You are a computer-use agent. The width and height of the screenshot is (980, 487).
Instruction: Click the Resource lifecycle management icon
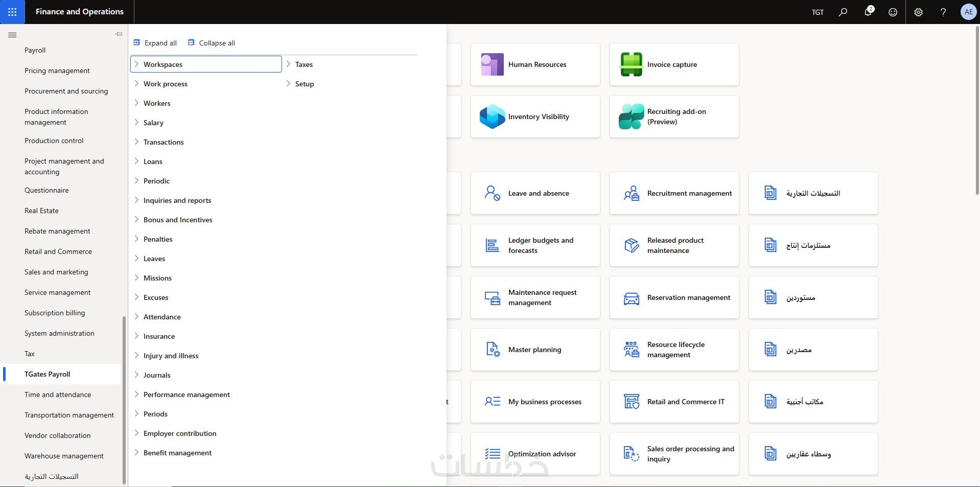click(x=631, y=350)
